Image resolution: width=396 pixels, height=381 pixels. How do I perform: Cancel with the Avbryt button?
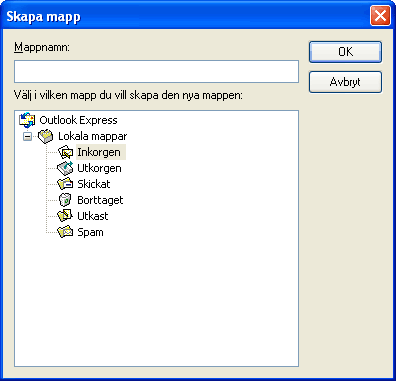(345, 82)
